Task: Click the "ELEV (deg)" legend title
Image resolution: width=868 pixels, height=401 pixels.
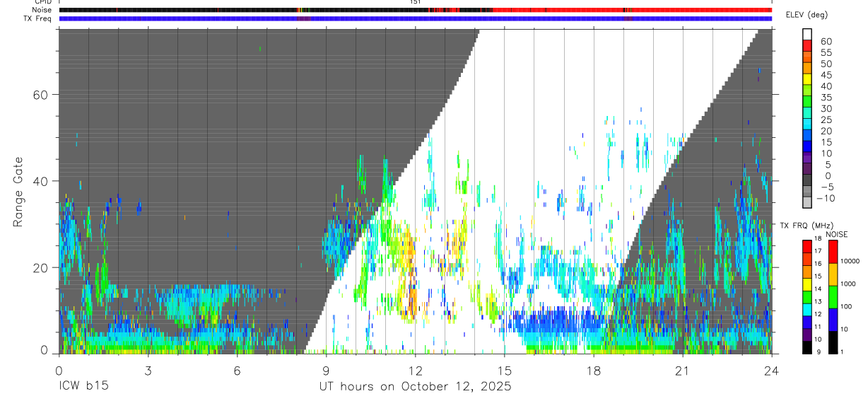Action: tap(809, 16)
